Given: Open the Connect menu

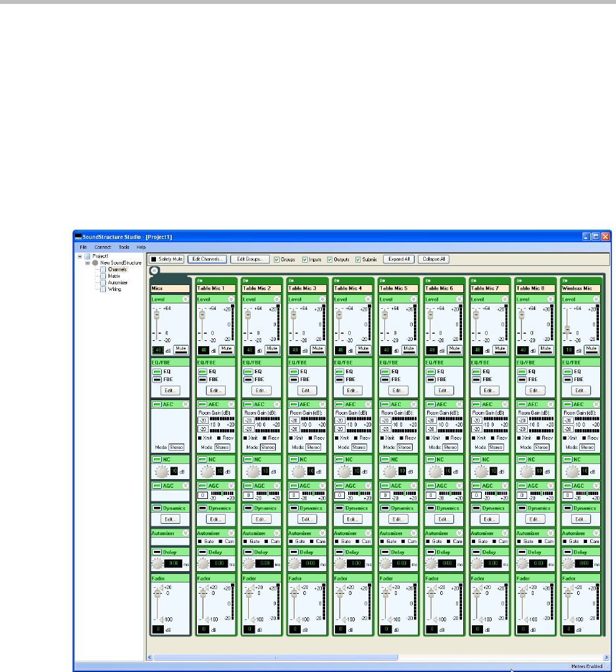Looking at the screenshot, I should pyautogui.click(x=103, y=247).
